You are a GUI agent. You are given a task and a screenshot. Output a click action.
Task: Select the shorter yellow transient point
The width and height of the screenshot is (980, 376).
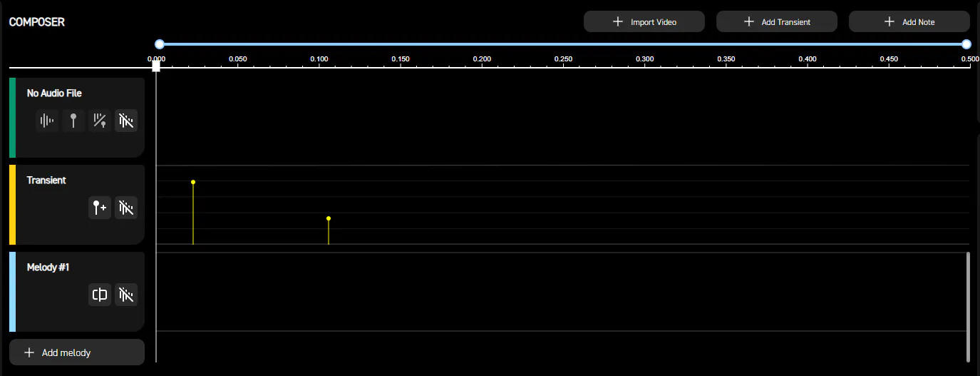point(329,218)
